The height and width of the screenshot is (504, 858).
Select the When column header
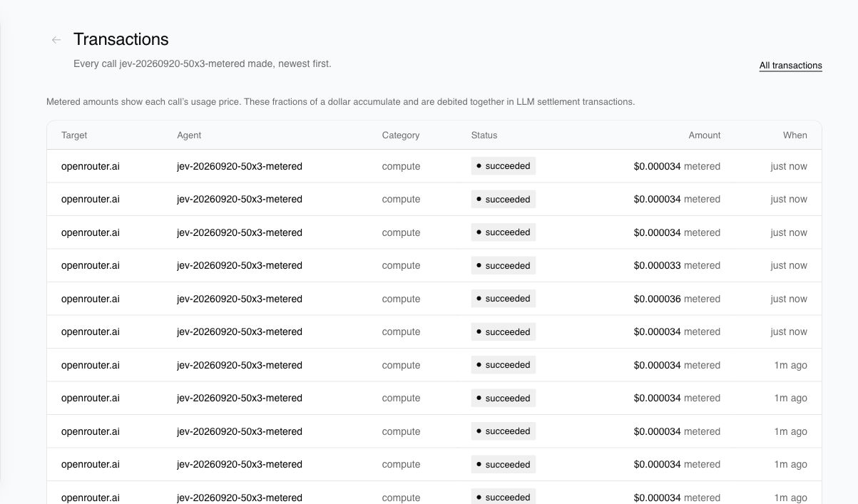tap(795, 135)
